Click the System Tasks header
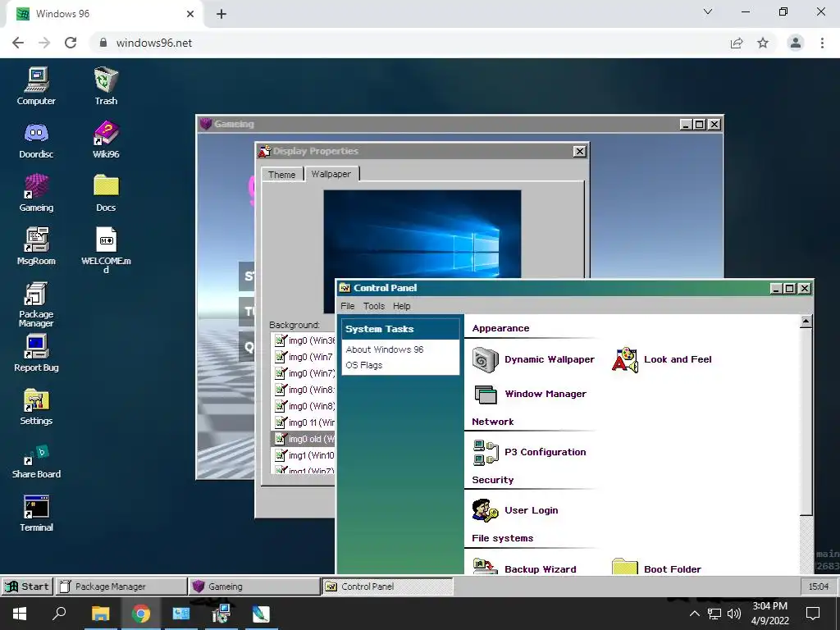 [x=400, y=329]
